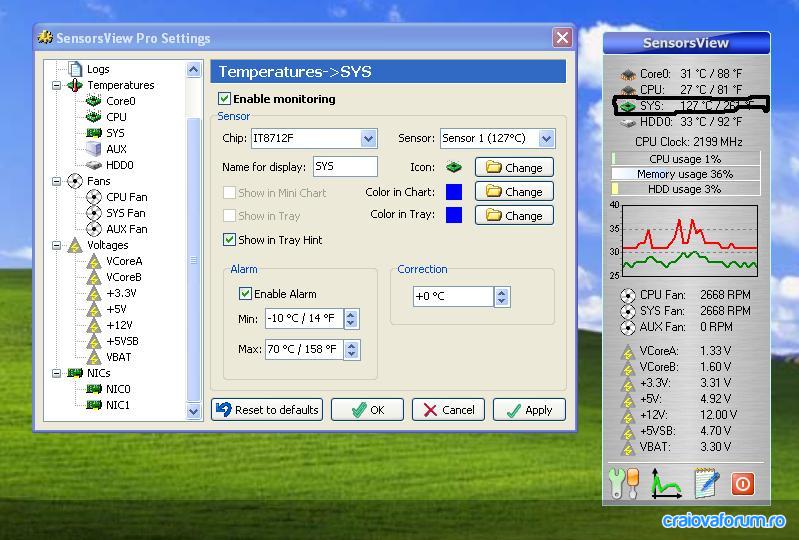Toggle the Show in Tray Hint checkbox

coord(229,240)
